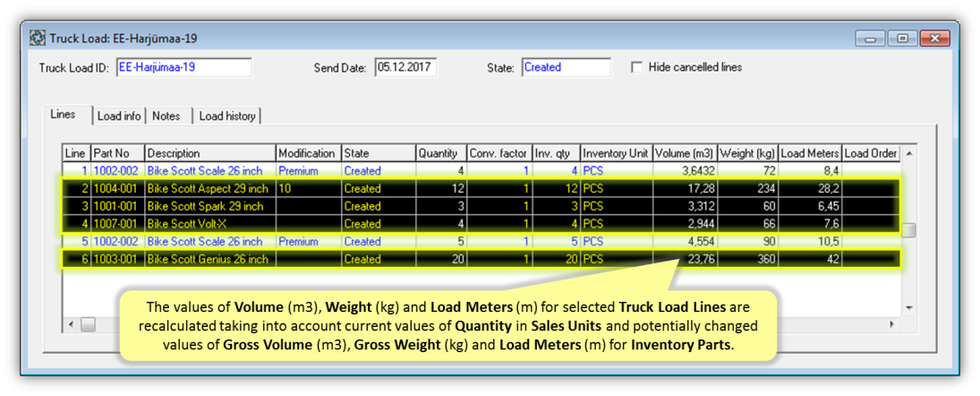This screenshot has width=980, height=396.
Task: Click the Weight (kg) column header
Action: [x=747, y=153]
